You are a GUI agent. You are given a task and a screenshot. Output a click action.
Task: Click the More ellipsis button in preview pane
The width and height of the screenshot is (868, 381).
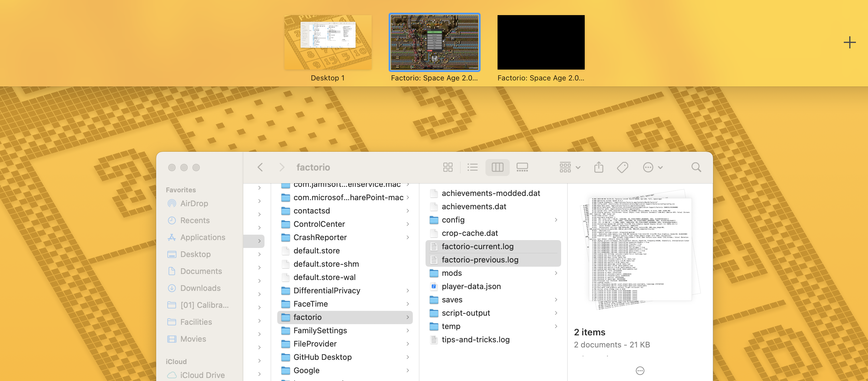tap(640, 370)
